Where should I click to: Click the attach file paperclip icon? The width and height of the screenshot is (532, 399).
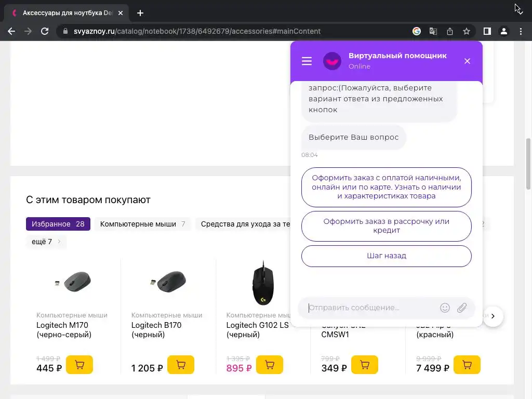click(462, 308)
